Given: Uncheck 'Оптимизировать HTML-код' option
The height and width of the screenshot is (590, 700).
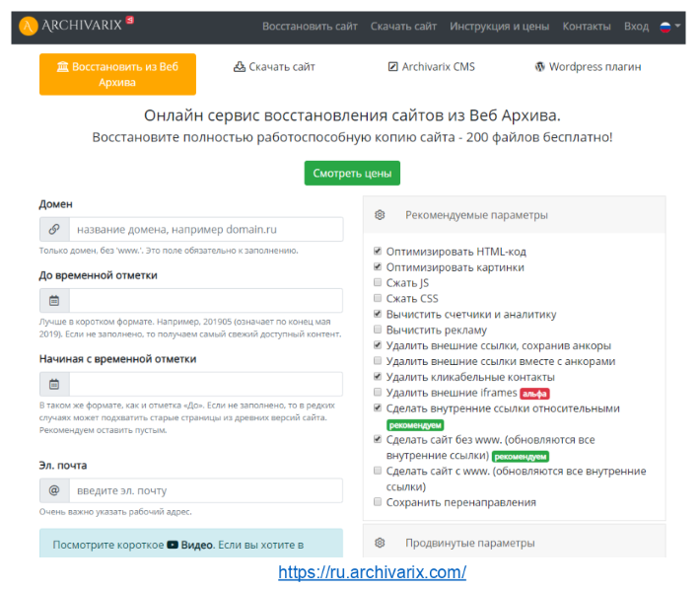Looking at the screenshot, I should tap(378, 252).
